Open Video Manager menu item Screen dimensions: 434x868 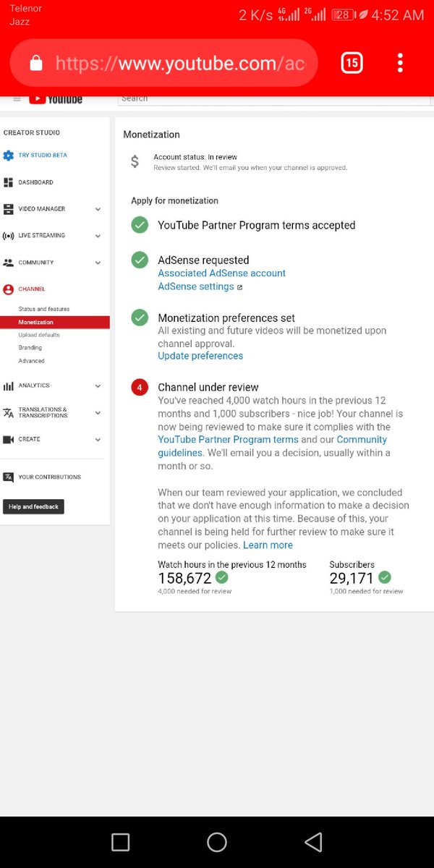(x=42, y=209)
